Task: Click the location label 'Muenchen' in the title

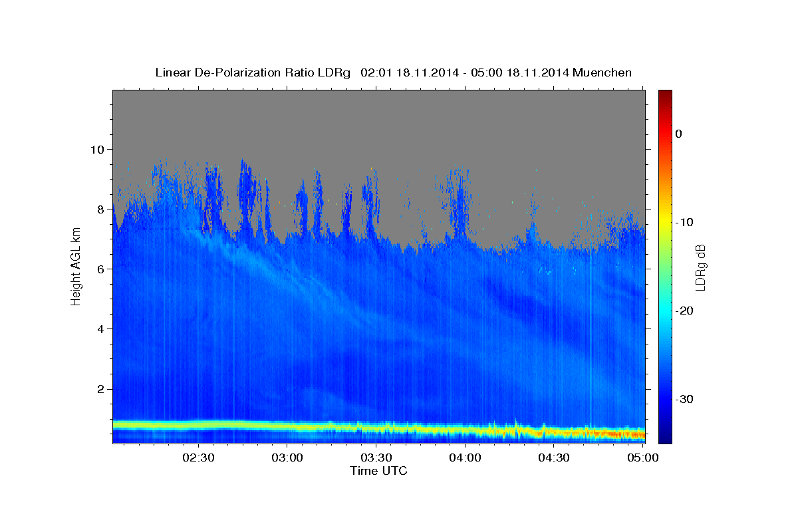Action: pyautogui.click(x=602, y=72)
